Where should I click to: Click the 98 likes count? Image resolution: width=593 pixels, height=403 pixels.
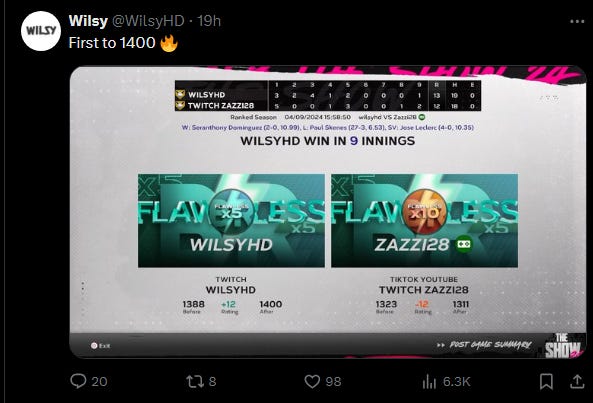click(333, 381)
